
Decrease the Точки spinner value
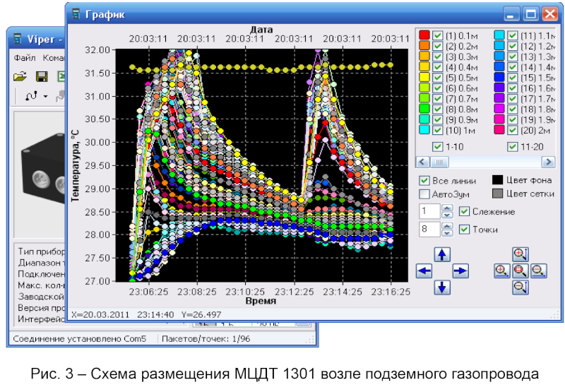(446, 233)
